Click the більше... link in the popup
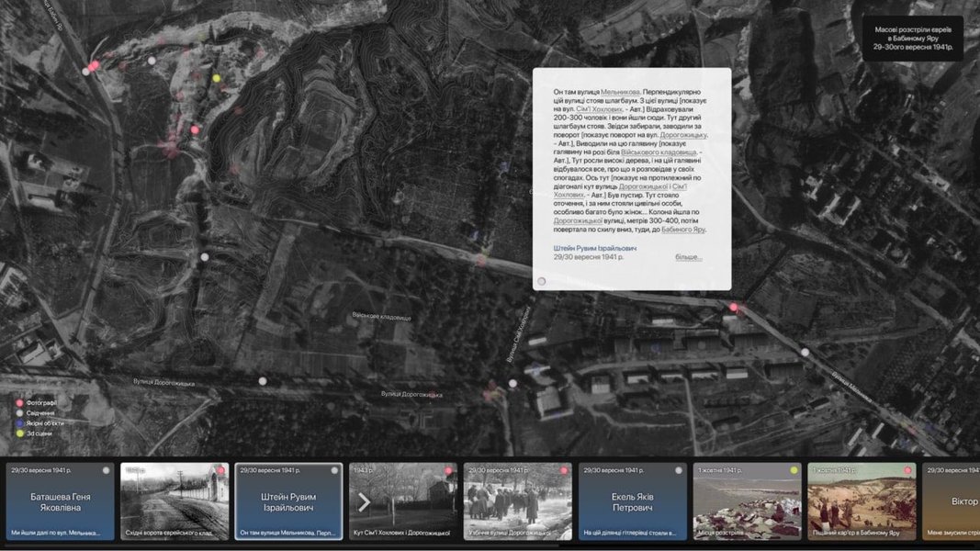The width and height of the screenshot is (980, 551). [x=688, y=257]
